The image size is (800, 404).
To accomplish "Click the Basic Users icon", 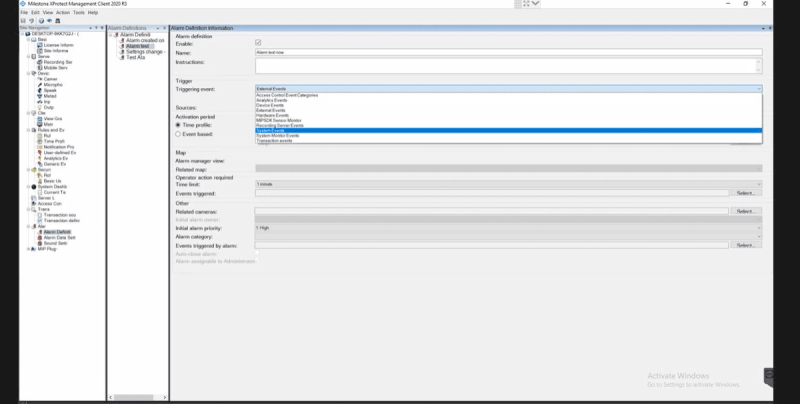I will point(40,181).
